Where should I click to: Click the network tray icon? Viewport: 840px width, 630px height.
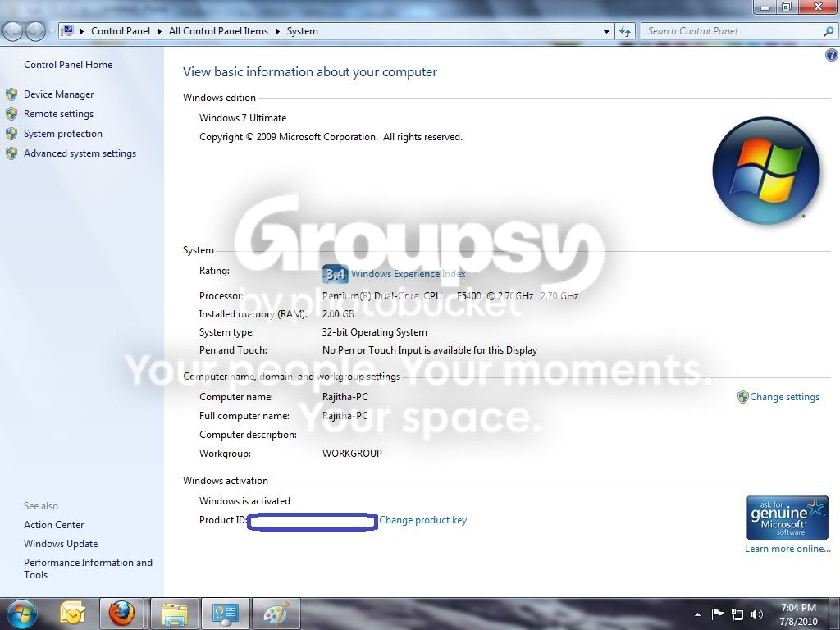[x=737, y=614]
